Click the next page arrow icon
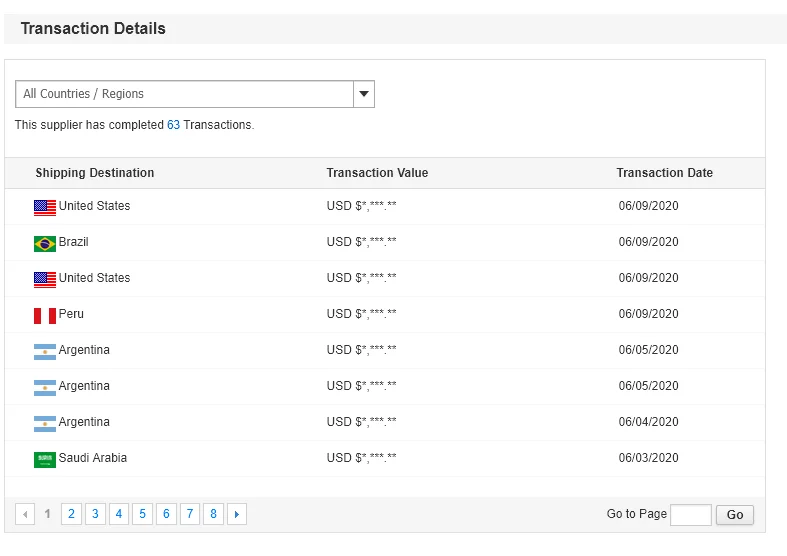787x556 pixels. click(237, 514)
